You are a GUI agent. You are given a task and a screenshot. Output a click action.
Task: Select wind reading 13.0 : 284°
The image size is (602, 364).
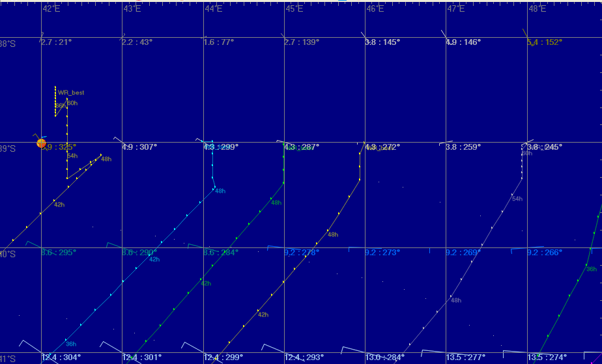(385, 357)
